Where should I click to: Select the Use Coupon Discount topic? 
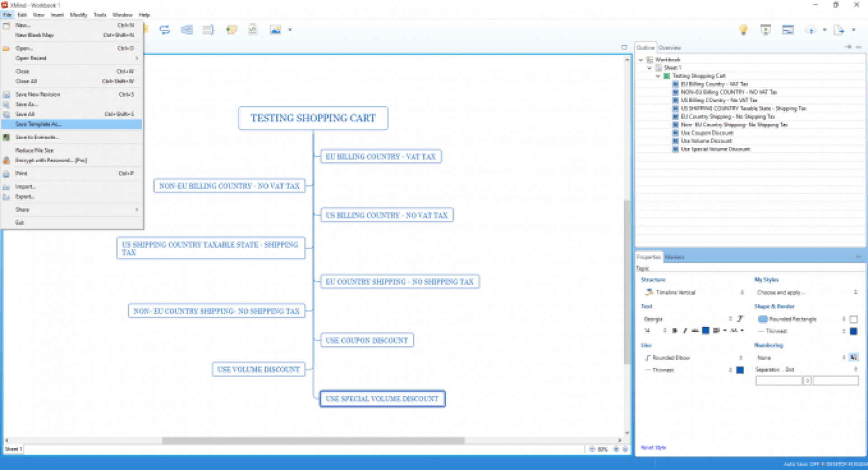click(367, 340)
